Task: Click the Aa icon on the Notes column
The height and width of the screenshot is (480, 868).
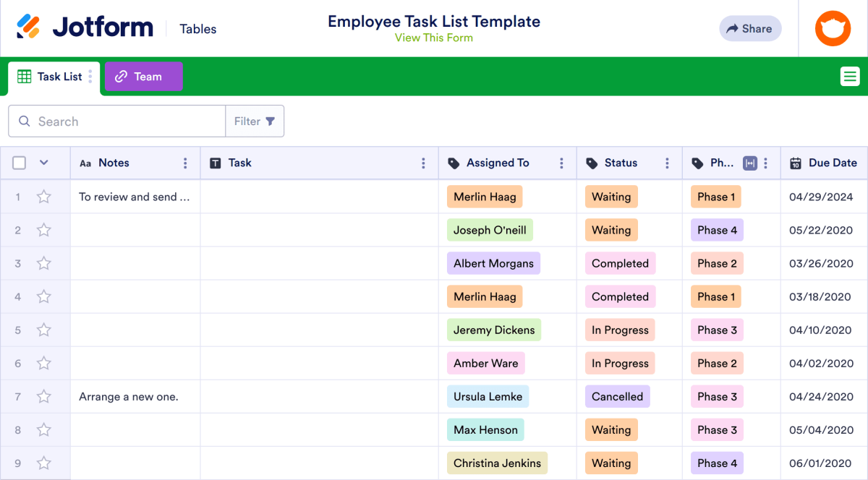Action: pyautogui.click(x=86, y=163)
